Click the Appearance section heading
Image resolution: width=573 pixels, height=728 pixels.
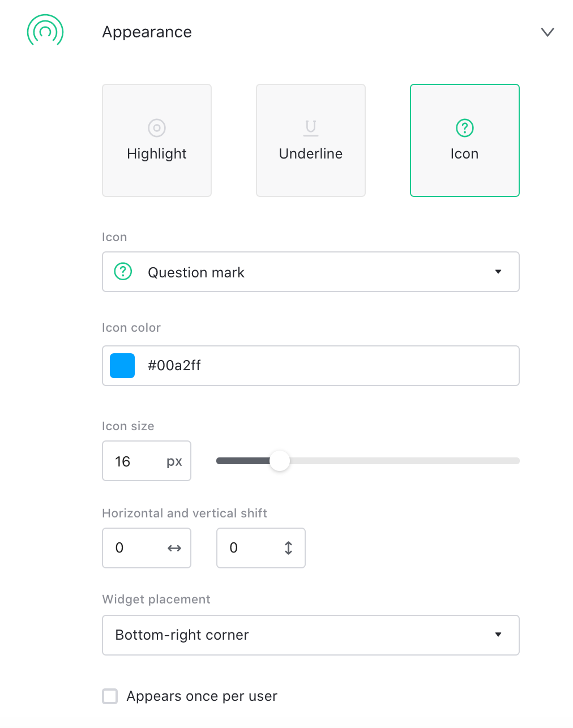[147, 32]
